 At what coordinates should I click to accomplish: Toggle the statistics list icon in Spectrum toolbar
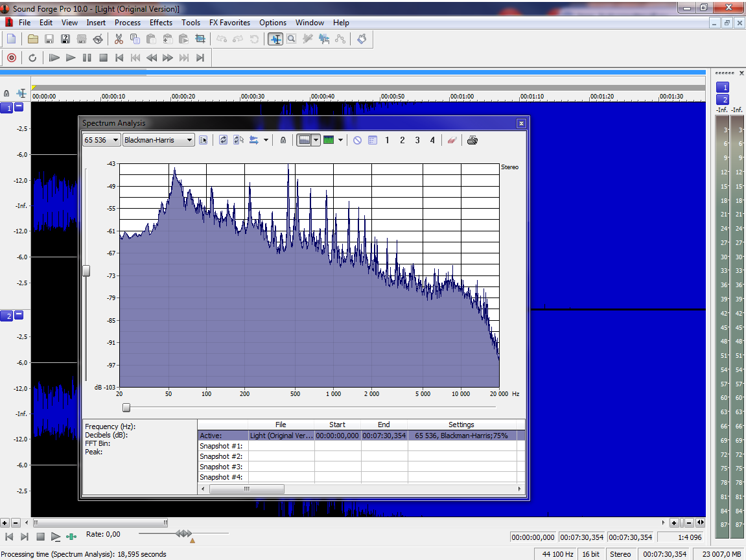[373, 140]
